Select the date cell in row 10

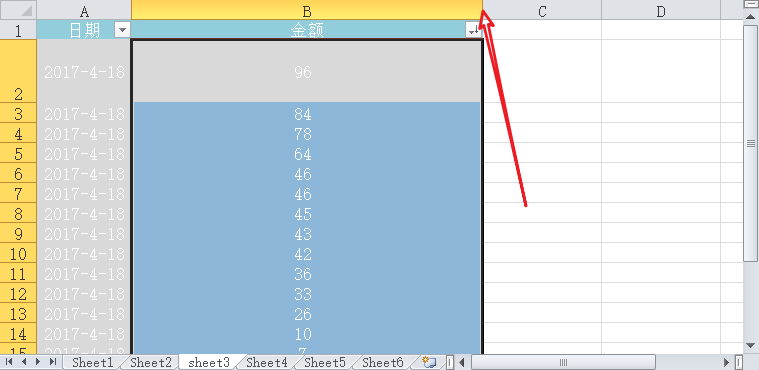(84, 253)
